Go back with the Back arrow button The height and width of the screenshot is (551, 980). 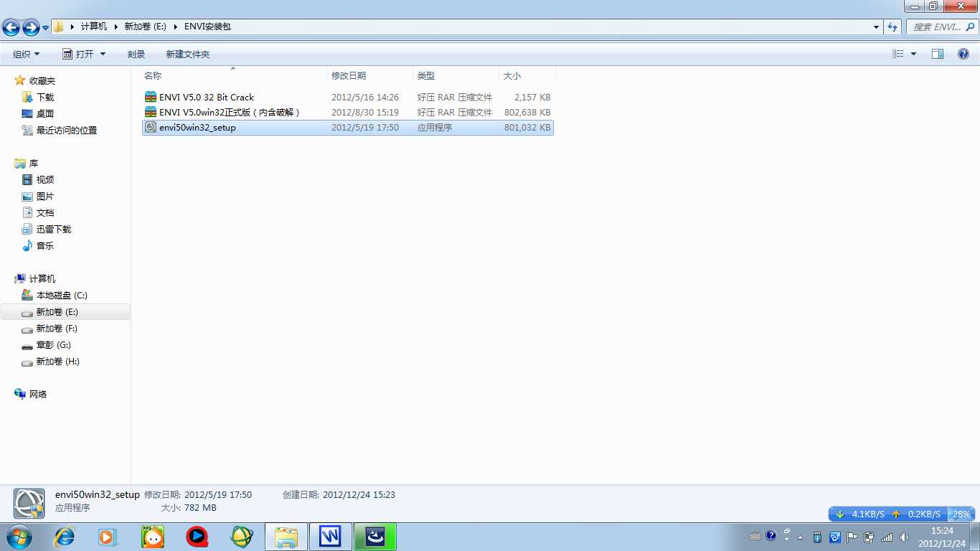11,27
